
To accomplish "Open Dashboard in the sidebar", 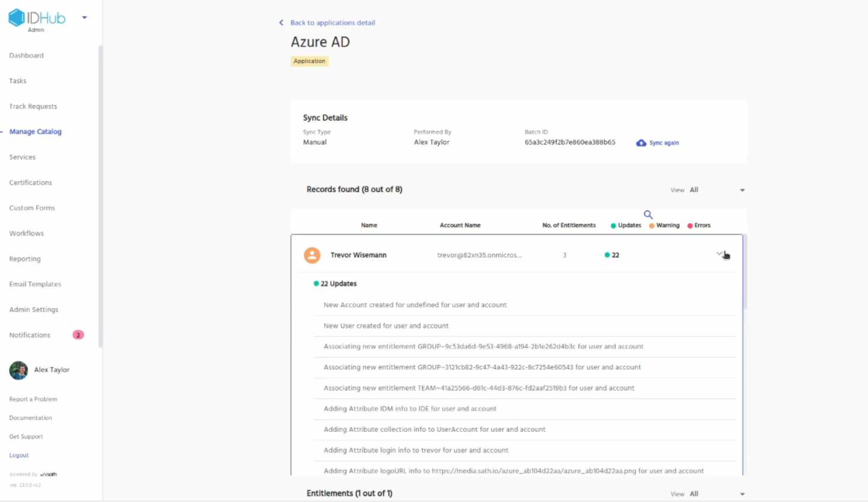I will pyautogui.click(x=26, y=56).
